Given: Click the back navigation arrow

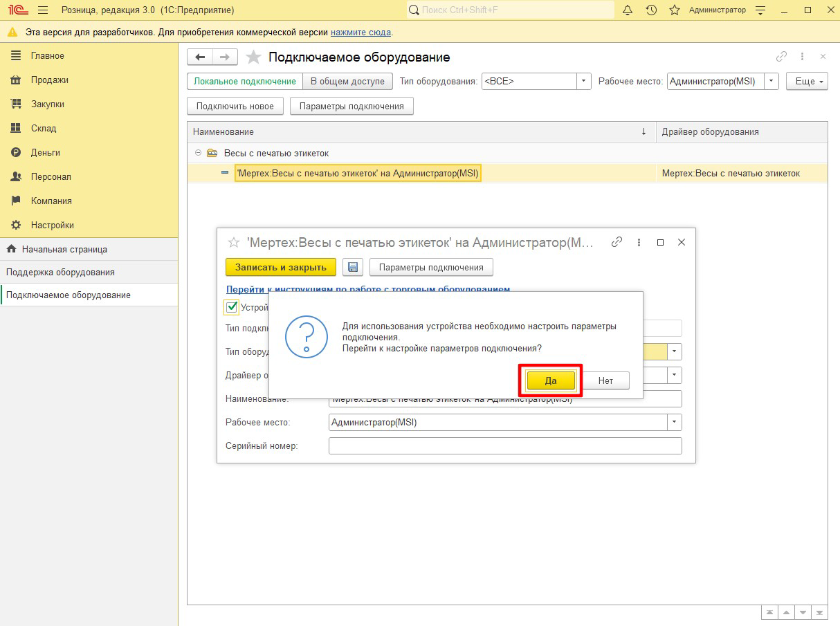Looking at the screenshot, I should coord(201,57).
